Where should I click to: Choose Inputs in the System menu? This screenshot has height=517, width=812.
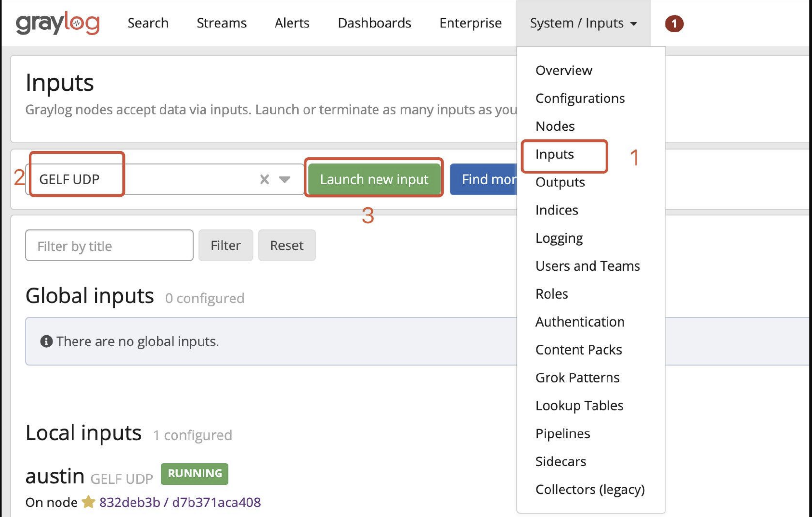(554, 154)
